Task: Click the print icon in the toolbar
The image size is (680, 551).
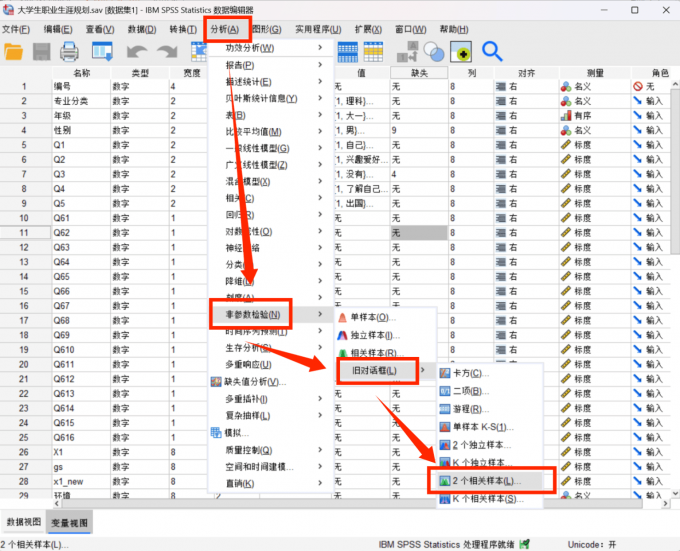Action: pyautogui.click(x=69, y=52)
